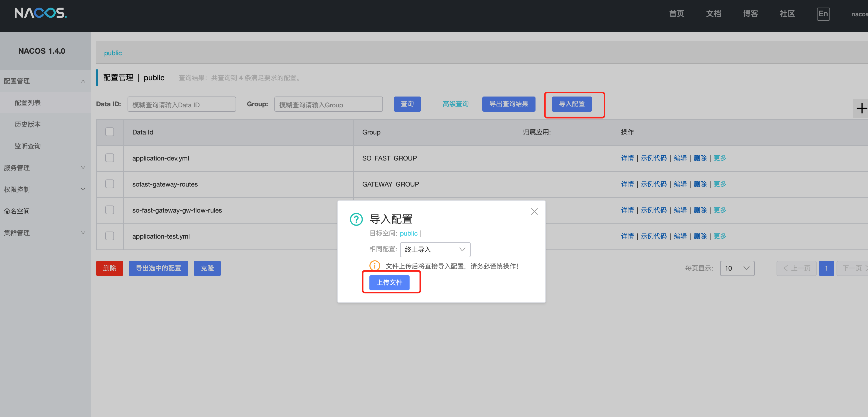Click the NACOS logo
This screenshot has height=417, width=868.
point(40,14)
